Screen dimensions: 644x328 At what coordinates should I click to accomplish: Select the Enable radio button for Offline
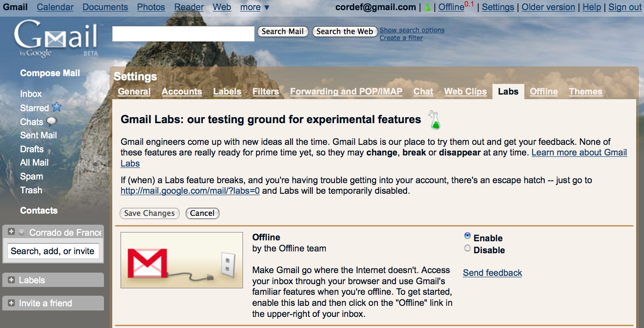[468, 236]
